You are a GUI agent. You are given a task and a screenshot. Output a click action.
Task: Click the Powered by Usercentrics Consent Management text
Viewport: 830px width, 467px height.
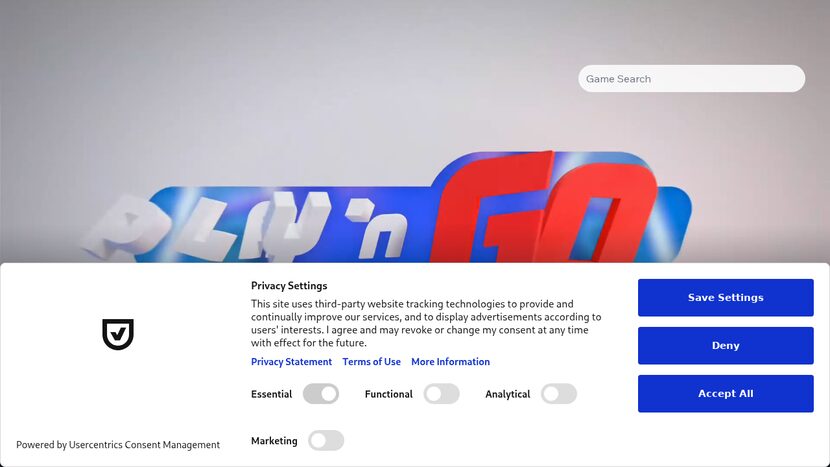[118, 445]
